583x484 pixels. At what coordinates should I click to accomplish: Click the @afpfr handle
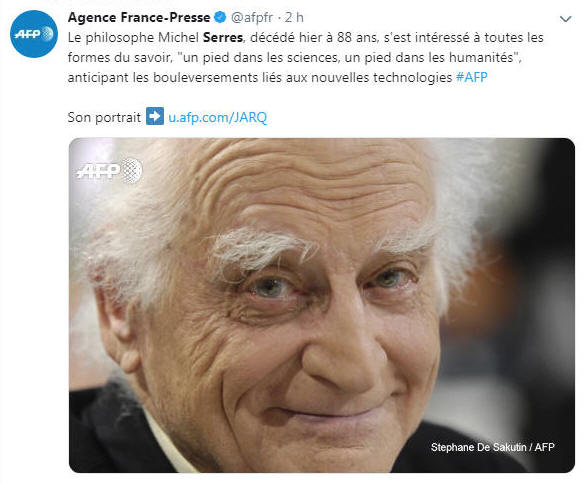coord(252,17)
